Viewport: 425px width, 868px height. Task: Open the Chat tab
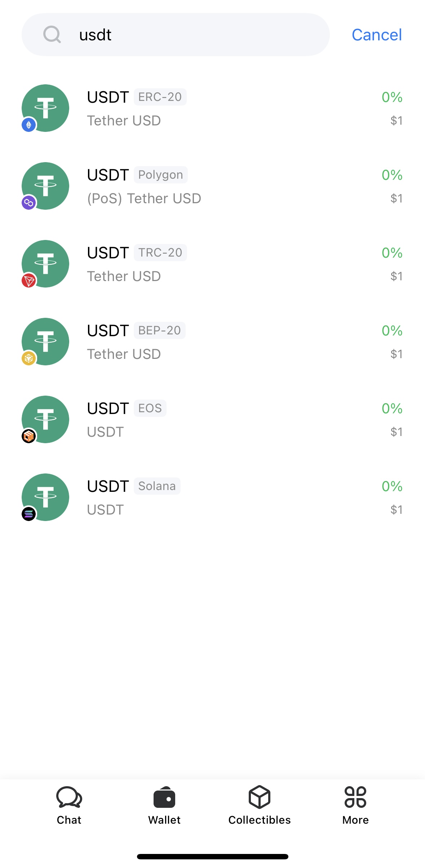[69, 806]
